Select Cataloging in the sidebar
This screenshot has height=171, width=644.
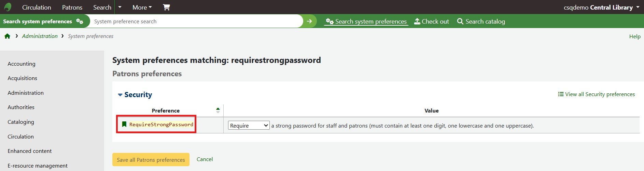click(21, 122)
